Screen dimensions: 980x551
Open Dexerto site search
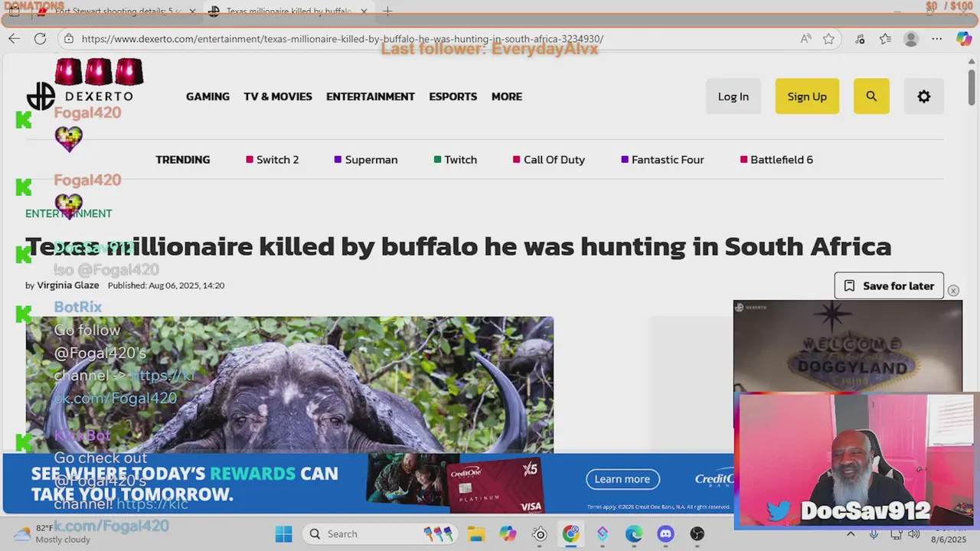pyautogui.click(x=871, y=96)
